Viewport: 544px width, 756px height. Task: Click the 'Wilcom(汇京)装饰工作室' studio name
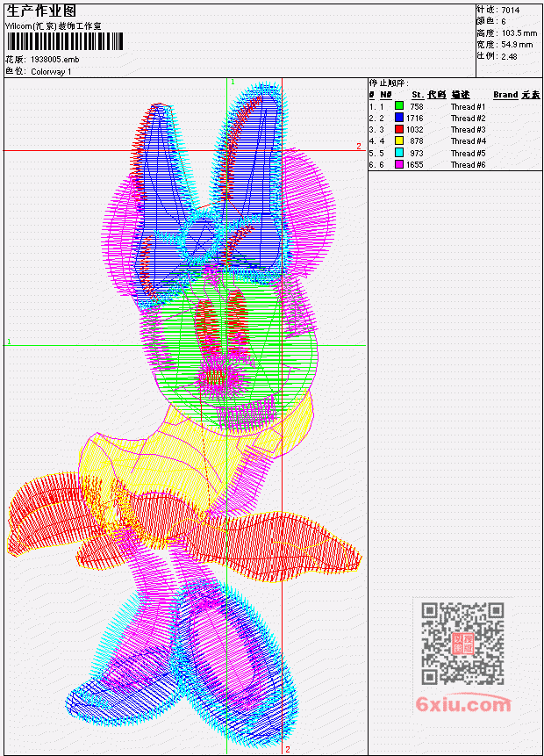tap(54, 26)
